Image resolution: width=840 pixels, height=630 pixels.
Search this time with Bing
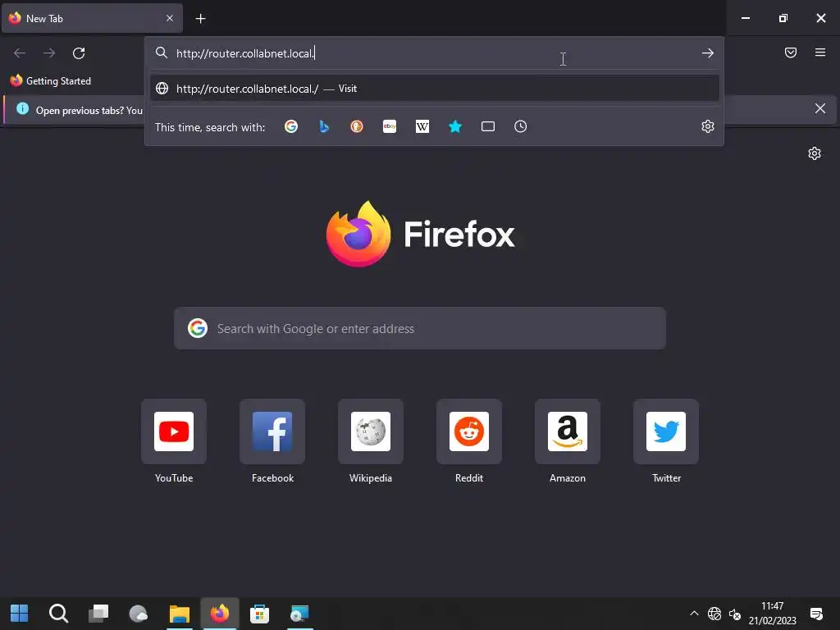323,126
